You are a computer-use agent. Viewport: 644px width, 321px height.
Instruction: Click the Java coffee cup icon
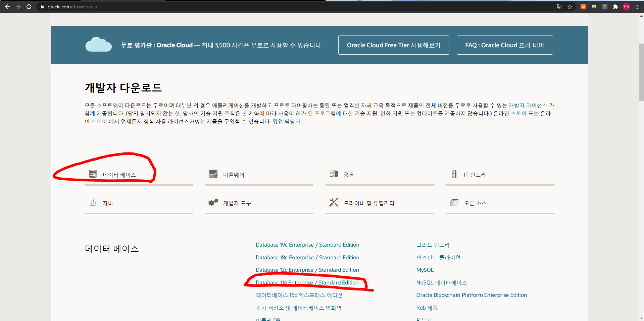coord(93,202)
